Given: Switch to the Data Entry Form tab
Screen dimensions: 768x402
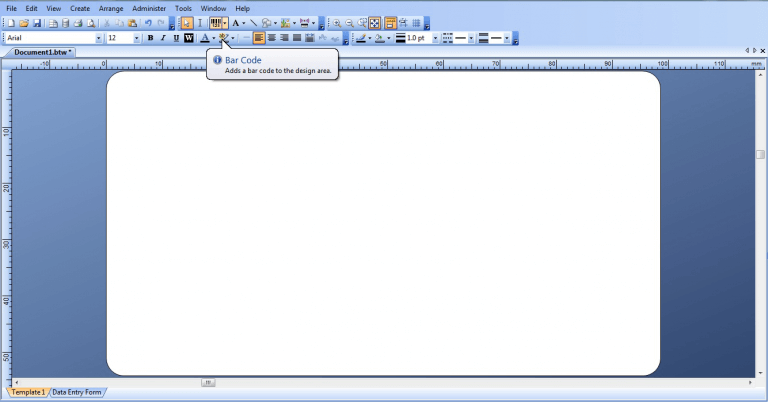Looking at the screenshot, I should point(77,393).
